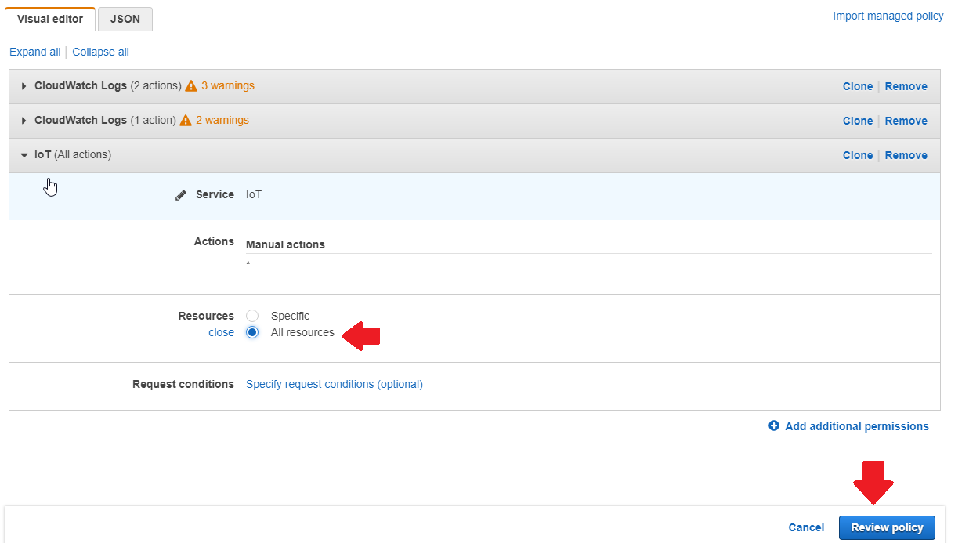Click the warning triangle next to 3 warnings

[x=191, y=86]
